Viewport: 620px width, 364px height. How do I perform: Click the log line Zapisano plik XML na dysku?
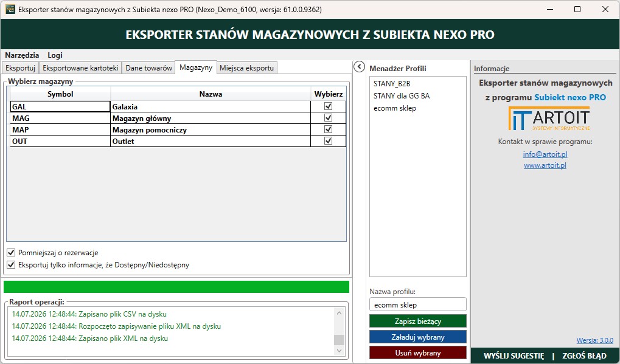(x=90, y=338)
